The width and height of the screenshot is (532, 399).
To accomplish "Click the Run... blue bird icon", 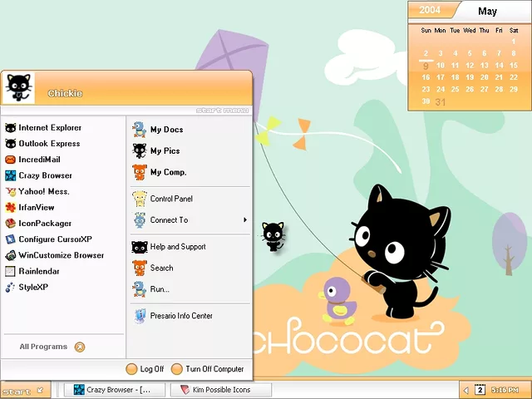I will [139, 289].
